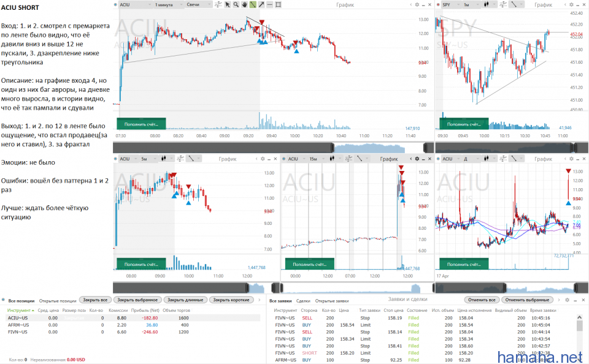Click orders table vertical scrollbar

pyautogui.click(x=580, y=338)
